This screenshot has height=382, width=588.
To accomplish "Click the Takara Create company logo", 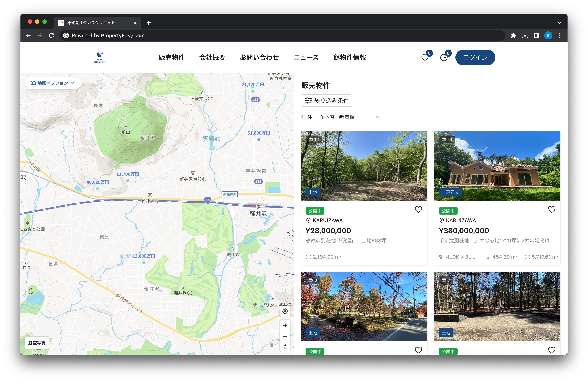I will [x=100, y=58].
